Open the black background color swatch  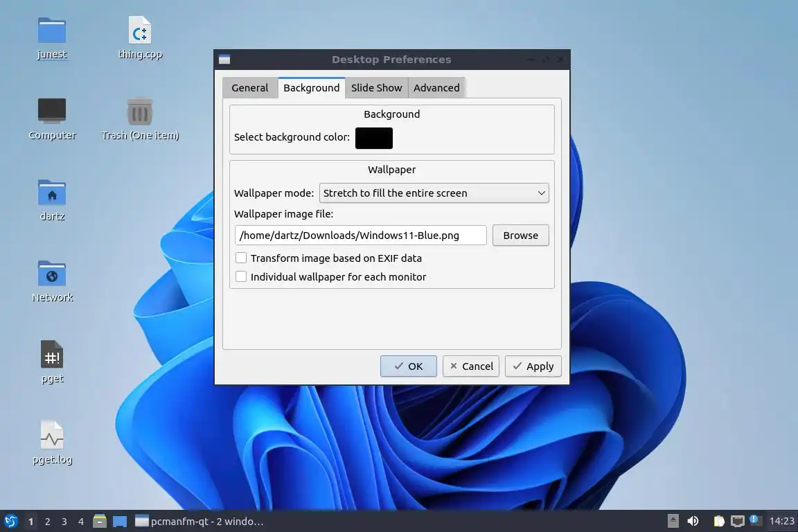[374, 138]
